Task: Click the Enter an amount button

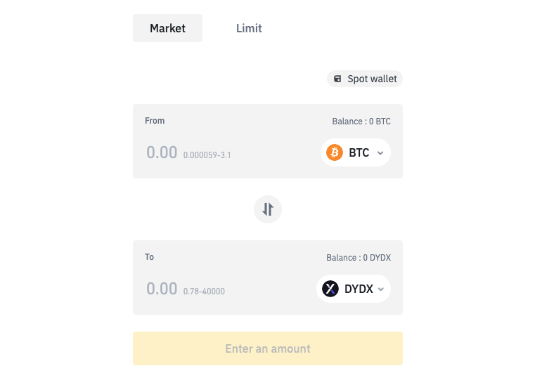Action: pos(268,348)
